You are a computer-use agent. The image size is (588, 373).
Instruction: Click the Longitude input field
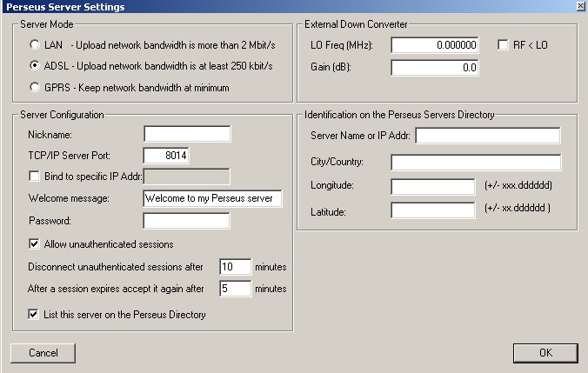433,186
